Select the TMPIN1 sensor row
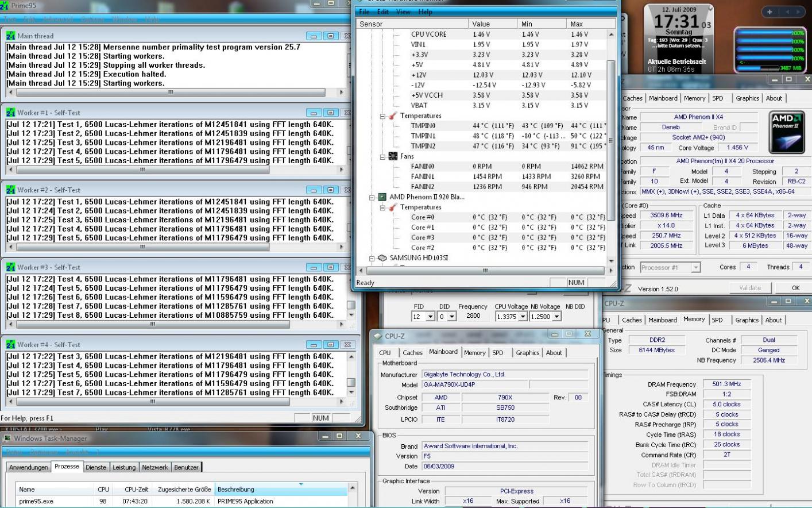 tap(481, 136)
